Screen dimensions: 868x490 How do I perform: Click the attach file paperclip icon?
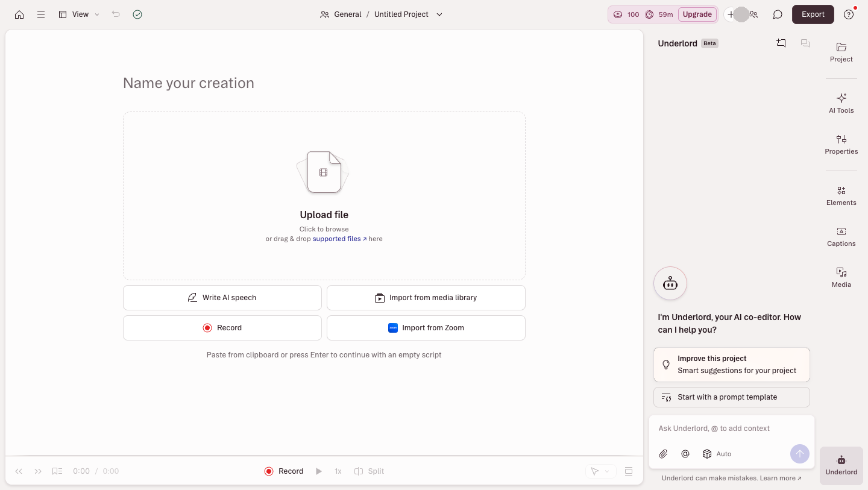tap(663, 454)
